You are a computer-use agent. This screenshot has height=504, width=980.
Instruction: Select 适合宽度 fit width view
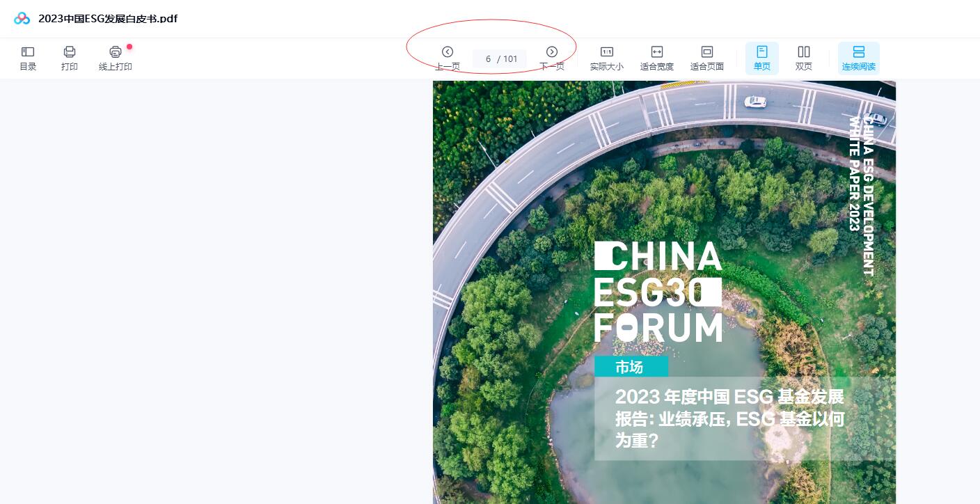point(657,58)
